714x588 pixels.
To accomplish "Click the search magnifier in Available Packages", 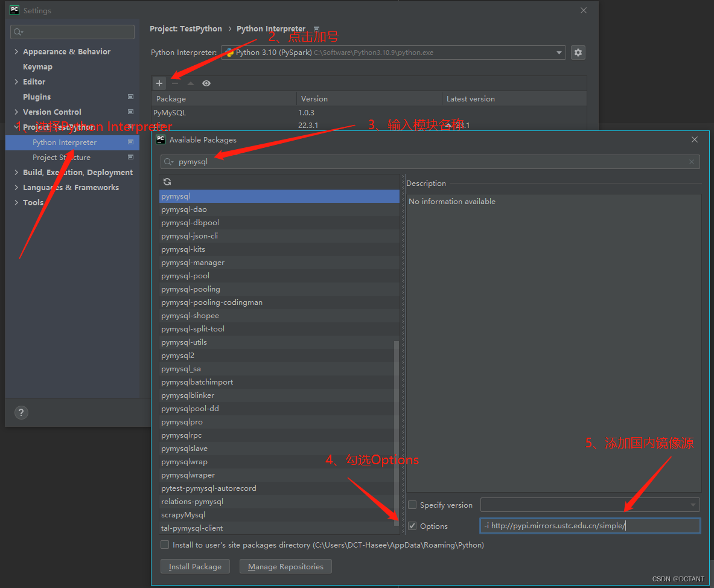I will point(168,162).
